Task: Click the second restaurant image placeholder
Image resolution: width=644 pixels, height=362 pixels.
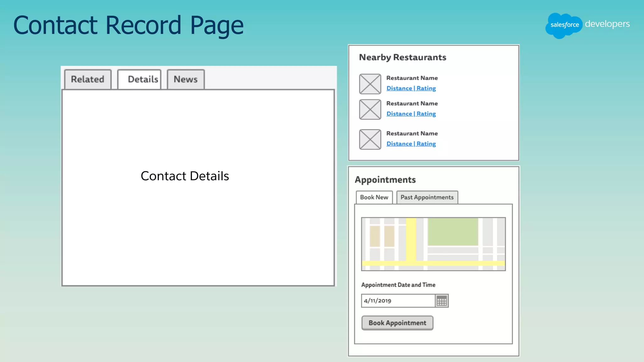Action: point(370,109)
